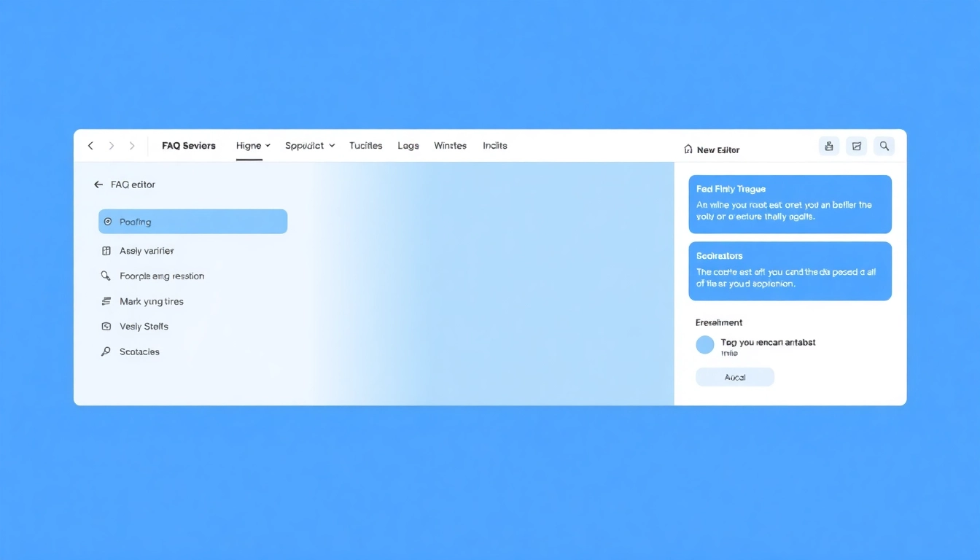Go back with the left chevron arrow
980x560 pixels.
pyautogui.click(x=90, y=146)
